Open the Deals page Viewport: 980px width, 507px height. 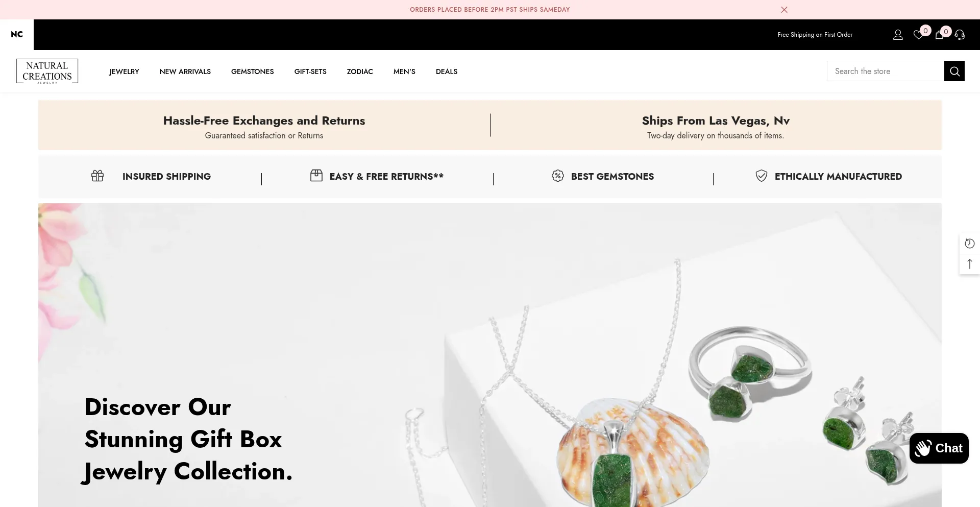coord(447,71)
